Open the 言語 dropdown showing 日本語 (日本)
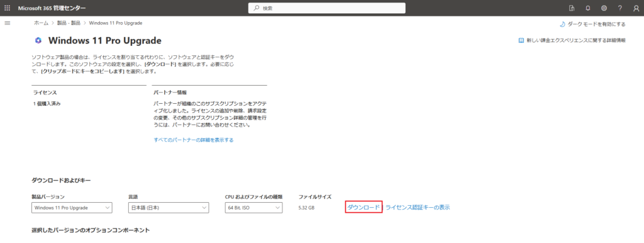The image size is (644, 243). (x=169, y=208)
